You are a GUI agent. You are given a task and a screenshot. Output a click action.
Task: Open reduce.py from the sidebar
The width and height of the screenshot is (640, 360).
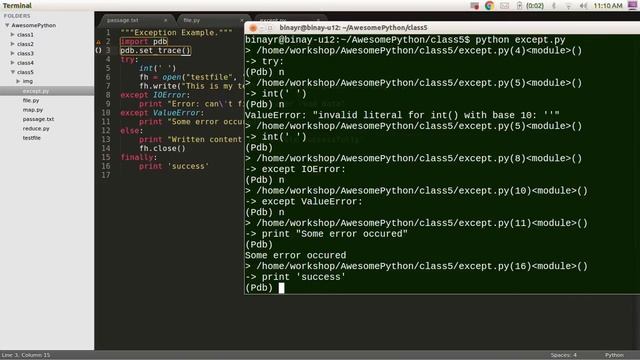tap(36, 129)
